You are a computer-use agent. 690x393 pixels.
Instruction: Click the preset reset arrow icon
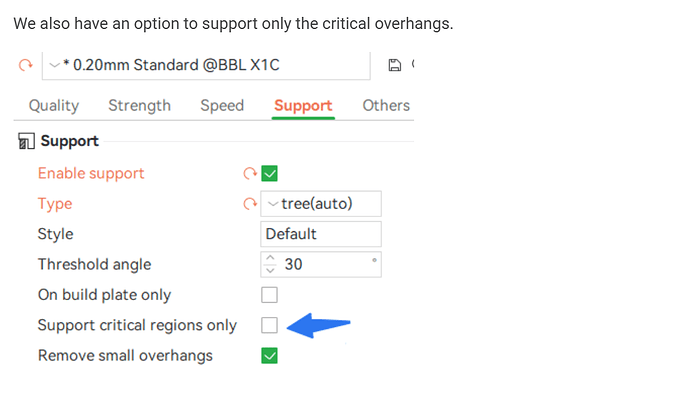(x=26, y=65)
